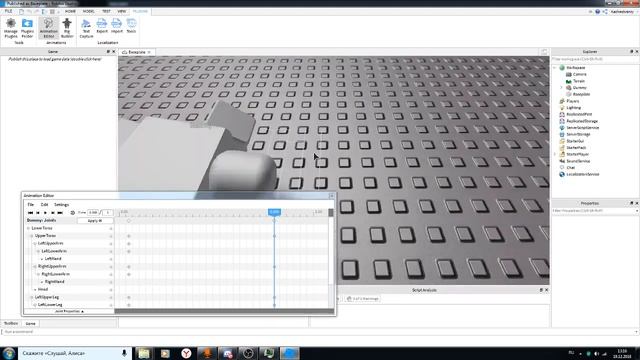Open Yandex browser from the taskbar
Screen dimensions: 640x360
[x=186, y=353]
